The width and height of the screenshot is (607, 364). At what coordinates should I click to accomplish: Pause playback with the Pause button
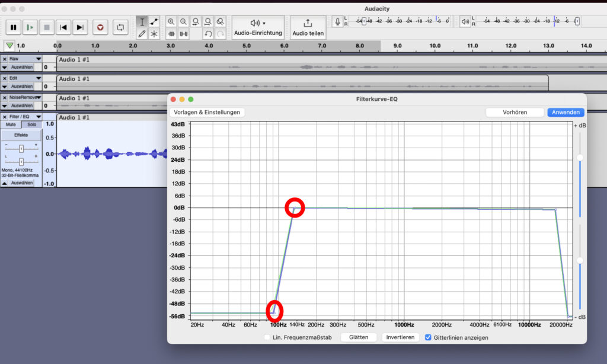point(13,27)
